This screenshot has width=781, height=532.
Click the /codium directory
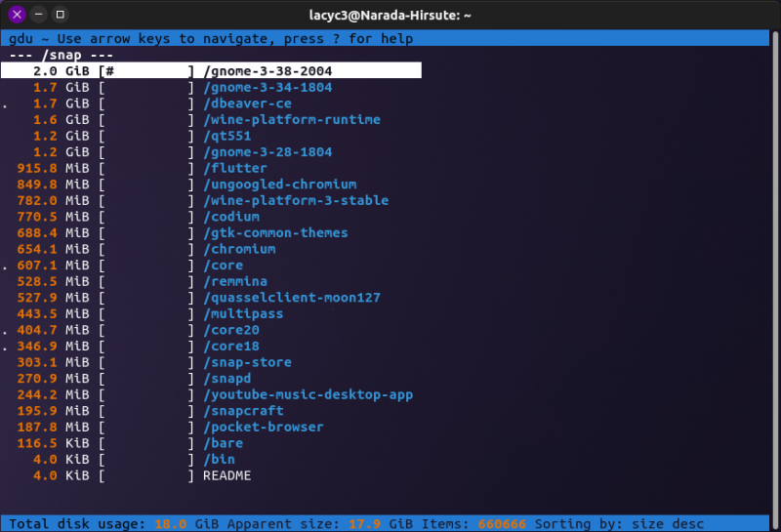coord(231,217)
